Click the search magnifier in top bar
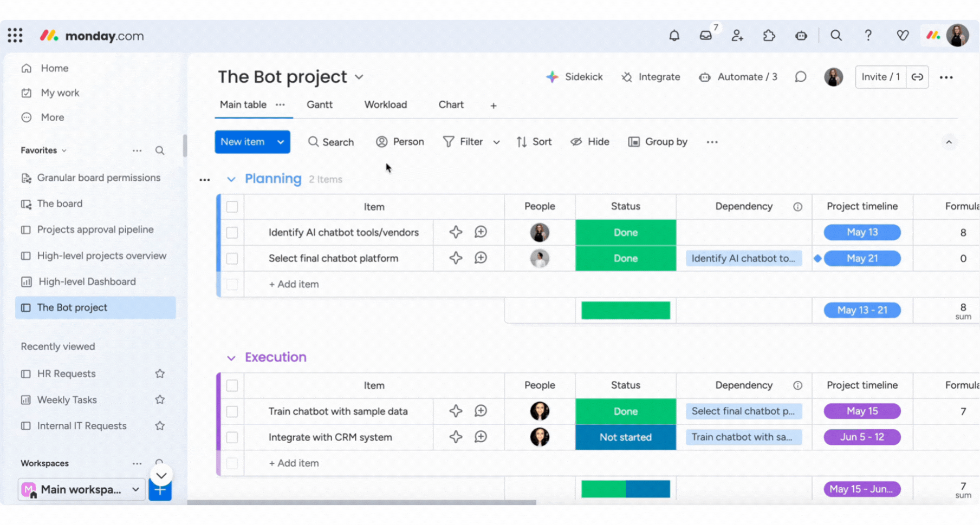This screenshot has width=980, height=525. point(836,36)
